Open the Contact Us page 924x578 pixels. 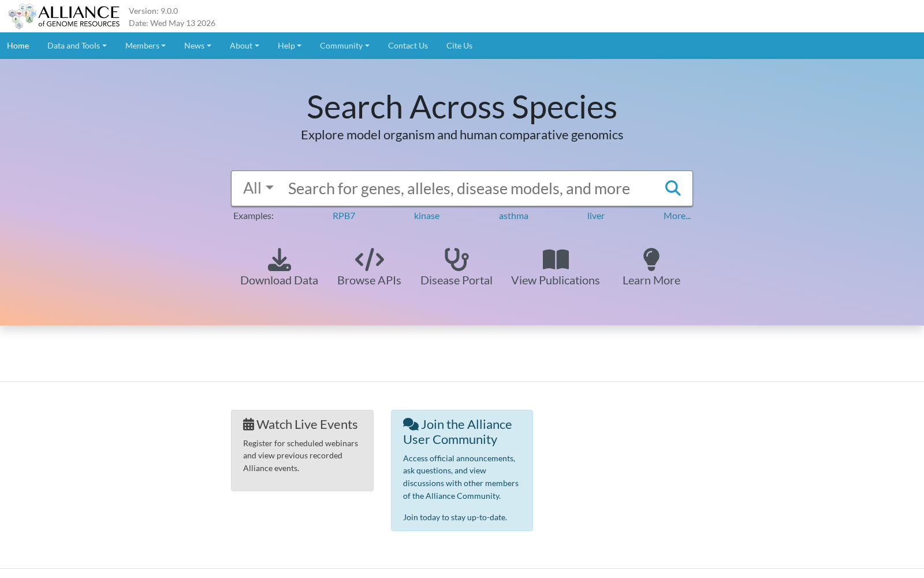[408, 46]
